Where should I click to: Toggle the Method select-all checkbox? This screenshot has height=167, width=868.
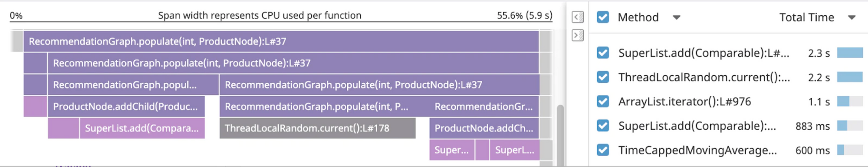point(602,17)
